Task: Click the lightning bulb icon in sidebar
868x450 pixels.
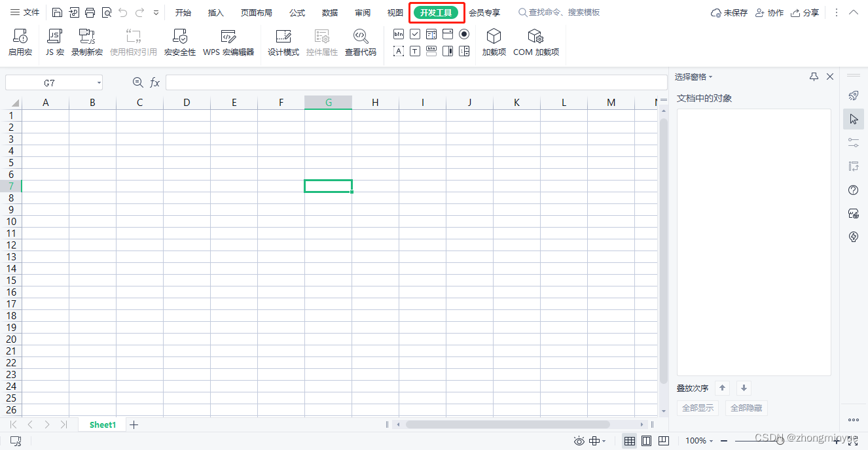Action: (854, 237)
